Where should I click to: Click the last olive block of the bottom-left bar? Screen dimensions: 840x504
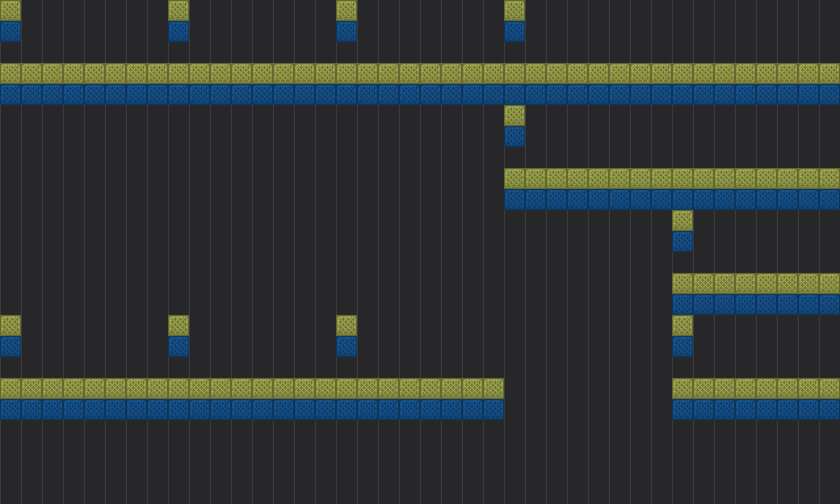point(493,388)
